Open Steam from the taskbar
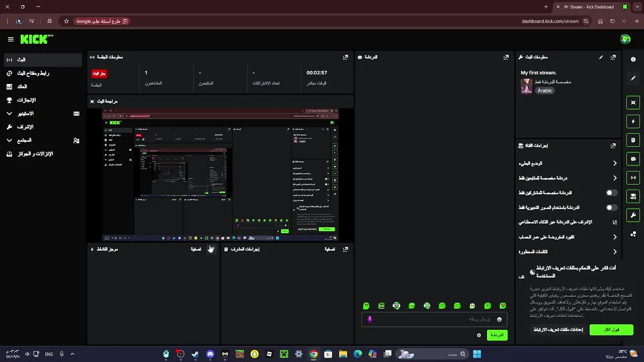Image resolution: width=644 pixels, height=362 pixels. [195, 354]
